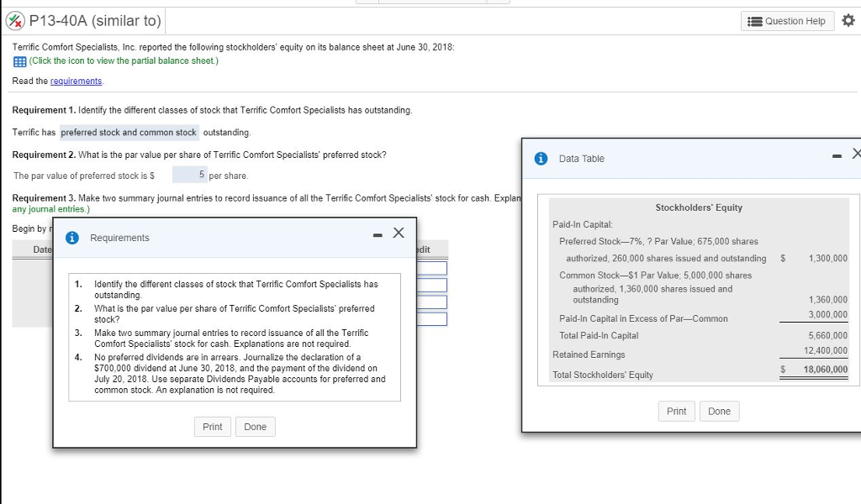Click the Data Table info icon
This screenshot has height=504, width=861.
pyautogui.click(x=541, y=159)
